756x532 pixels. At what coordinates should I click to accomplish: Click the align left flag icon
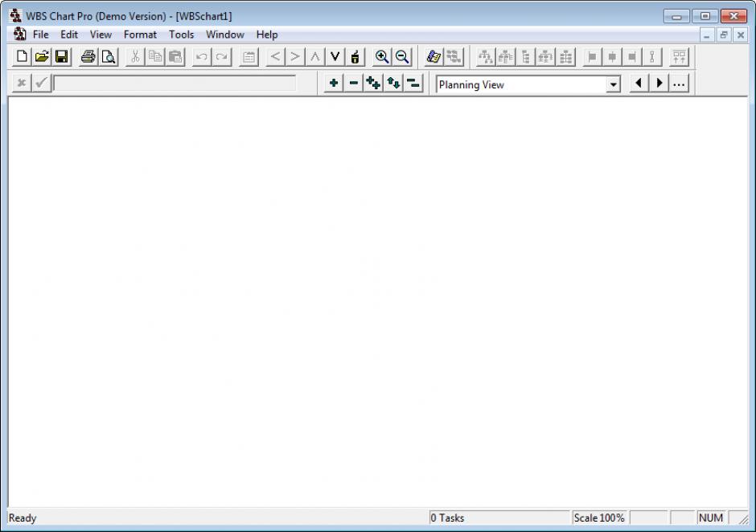click(592, 57)
